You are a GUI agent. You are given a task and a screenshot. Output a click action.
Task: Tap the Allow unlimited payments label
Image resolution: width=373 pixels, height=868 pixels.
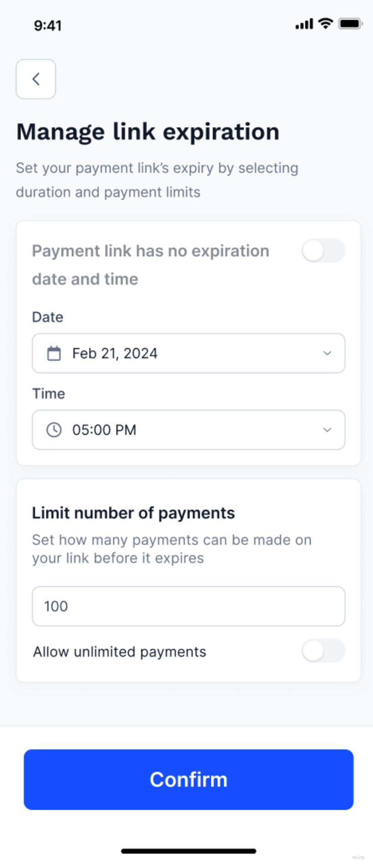click(119, 652)
